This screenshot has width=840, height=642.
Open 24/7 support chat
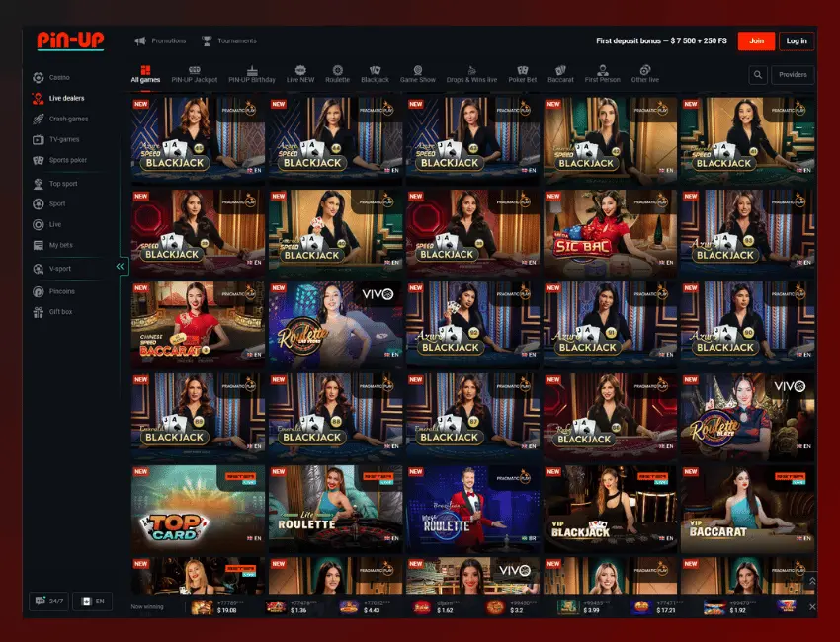tap(48, 602)
